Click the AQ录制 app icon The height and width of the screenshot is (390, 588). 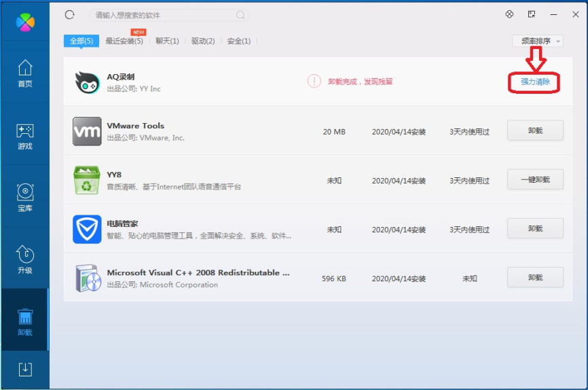pos(87,82)
